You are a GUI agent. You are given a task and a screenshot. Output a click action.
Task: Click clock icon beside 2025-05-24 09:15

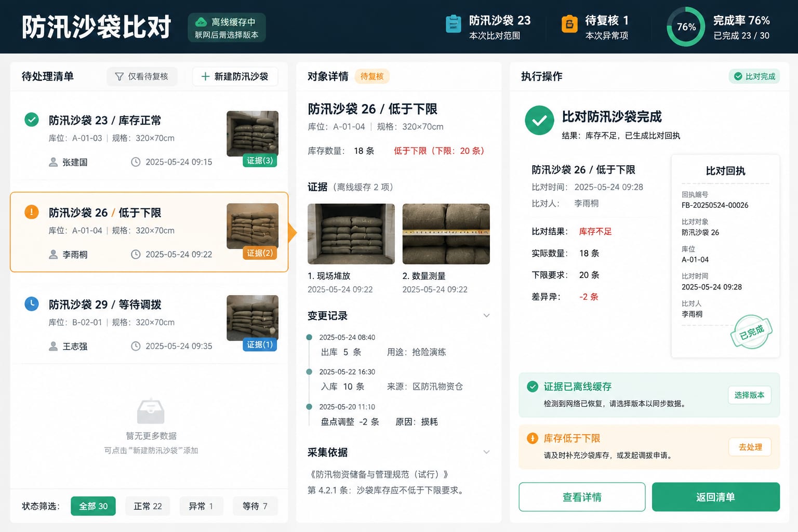[x=136, y=162]
